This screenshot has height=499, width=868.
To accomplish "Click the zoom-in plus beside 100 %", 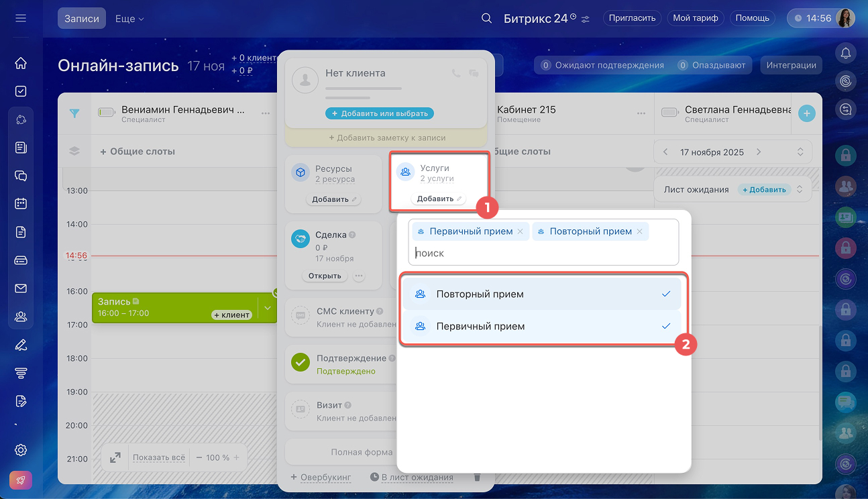I will point(235,457).
